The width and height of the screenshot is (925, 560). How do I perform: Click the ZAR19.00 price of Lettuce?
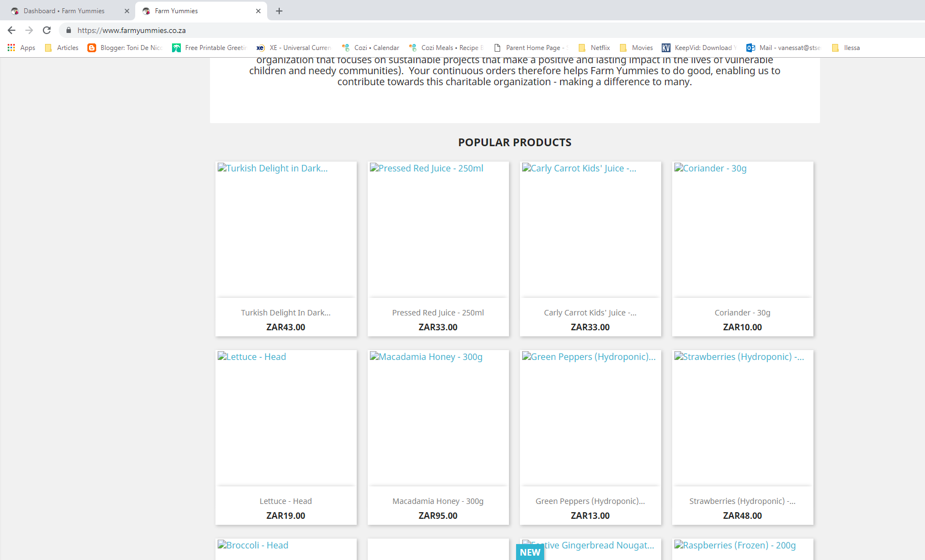(286, 515)
